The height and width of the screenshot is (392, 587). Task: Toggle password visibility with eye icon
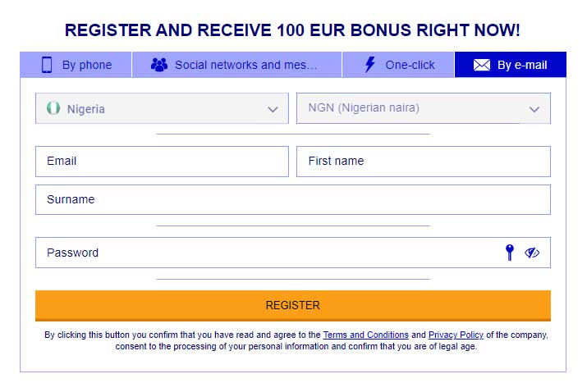[532, 253]
